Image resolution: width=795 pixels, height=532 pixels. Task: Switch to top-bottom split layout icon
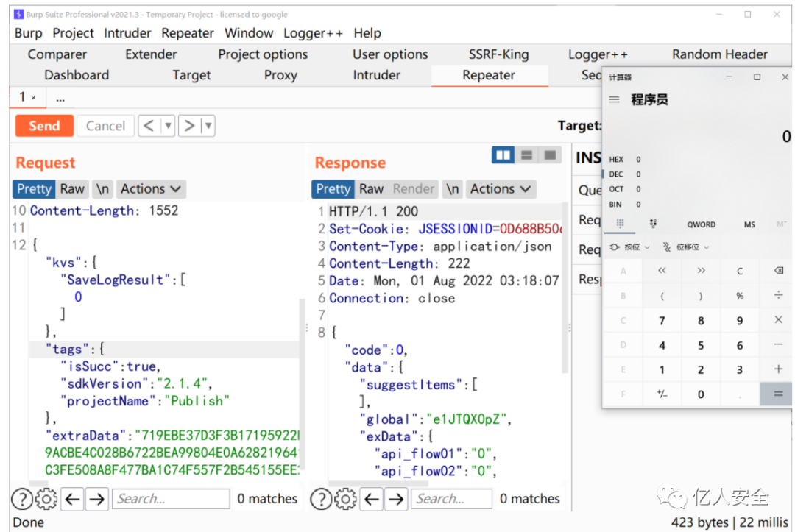tap(527, 155)
